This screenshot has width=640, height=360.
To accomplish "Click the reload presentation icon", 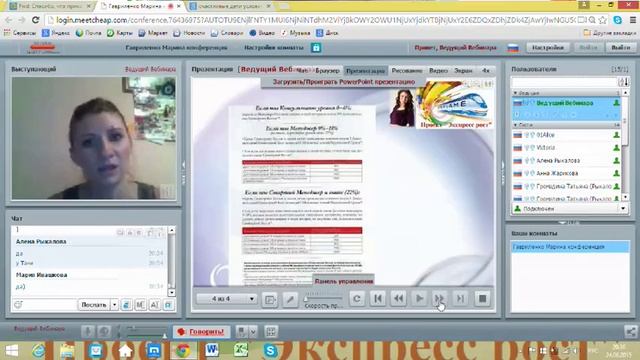I will (357, 299).
